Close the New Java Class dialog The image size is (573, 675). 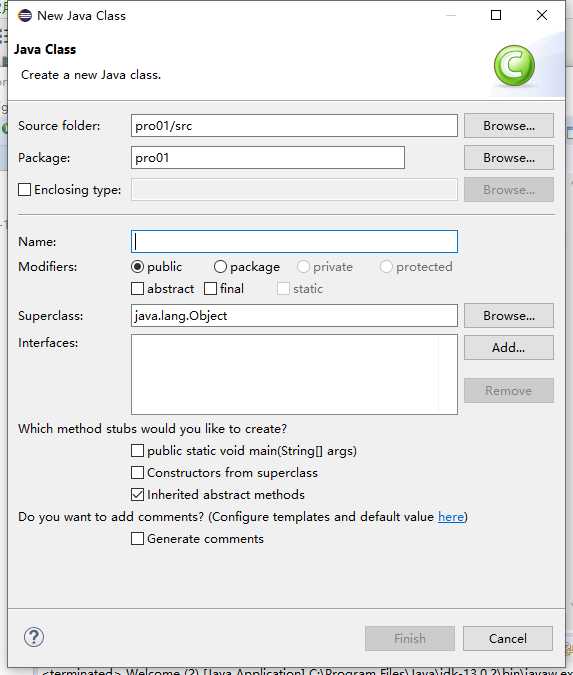(x=542, y=15)
